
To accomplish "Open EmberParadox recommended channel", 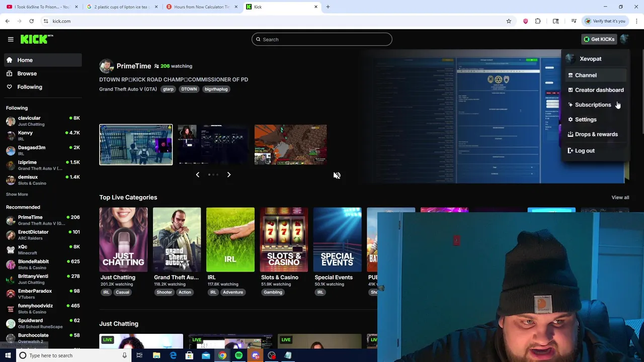I will [43, 294].
